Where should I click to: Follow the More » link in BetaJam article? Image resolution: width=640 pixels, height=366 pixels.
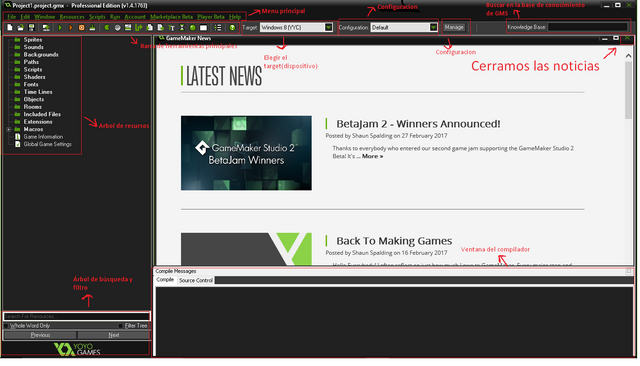[x=372, y=156]
